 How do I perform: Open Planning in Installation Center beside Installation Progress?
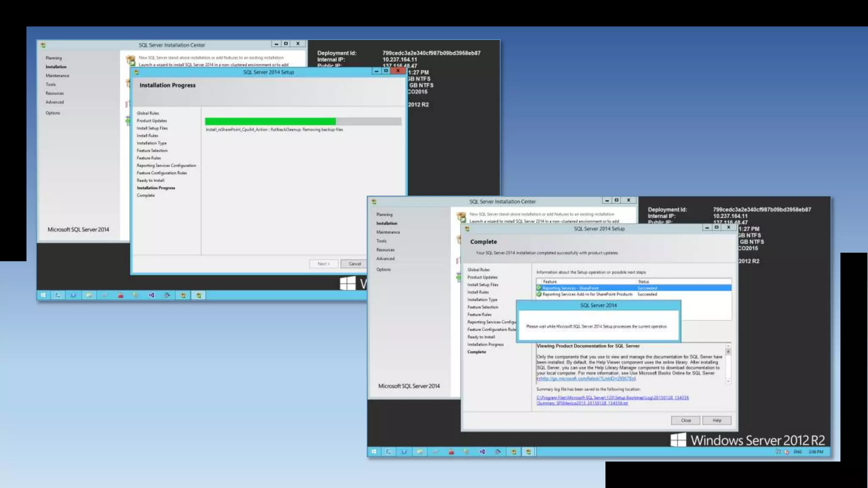[53, 58]
